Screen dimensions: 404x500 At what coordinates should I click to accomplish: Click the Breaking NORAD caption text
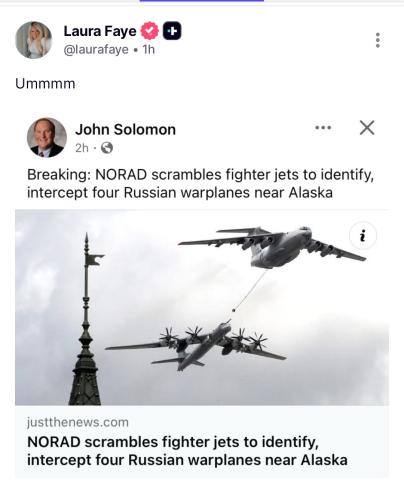200,184
